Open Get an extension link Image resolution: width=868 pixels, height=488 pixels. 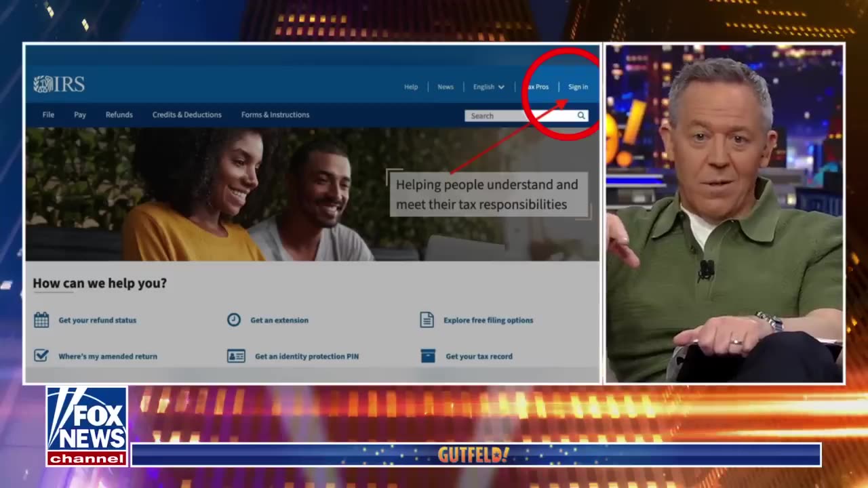tap(279, 320)
